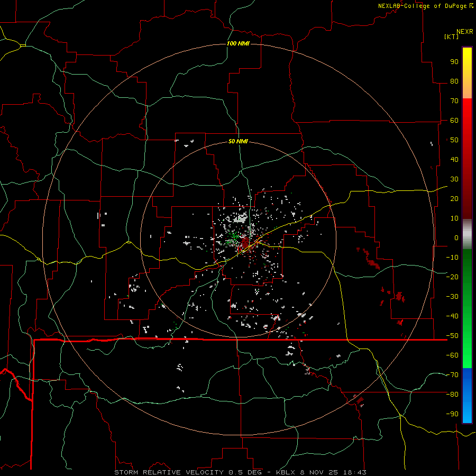Select the 10 value on the velocity scale
This screenshot has height=476, width=476.
pyautogui.click(x=454, y=218)
